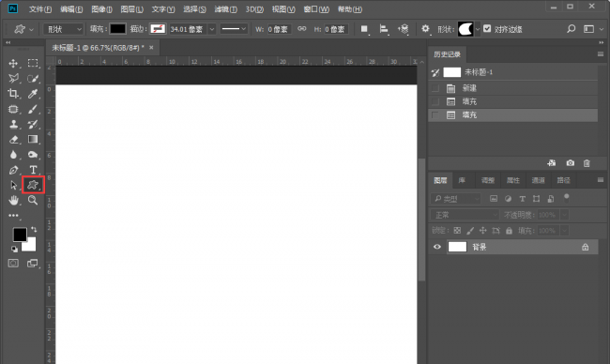Set history brush source at first Fill
The width and height of the screenshot is (610, 364).
(x=435, y=101)
